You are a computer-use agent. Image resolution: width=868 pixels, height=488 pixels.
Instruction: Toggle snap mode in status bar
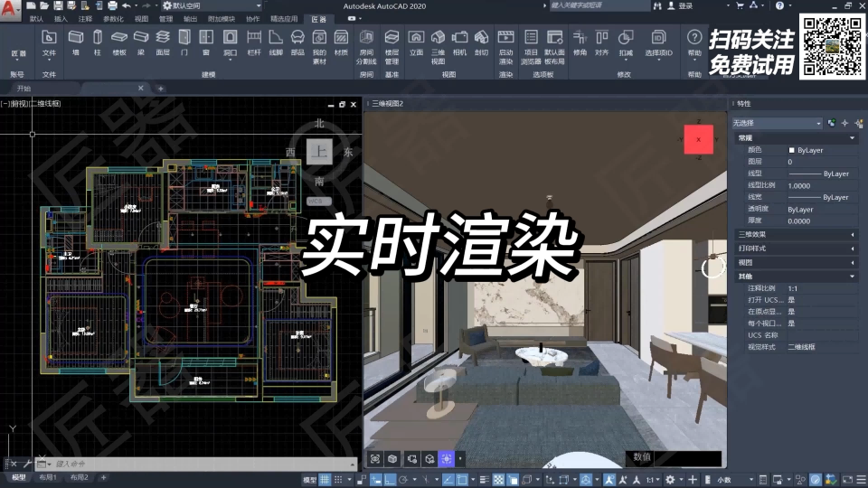(x=338, y=480)
